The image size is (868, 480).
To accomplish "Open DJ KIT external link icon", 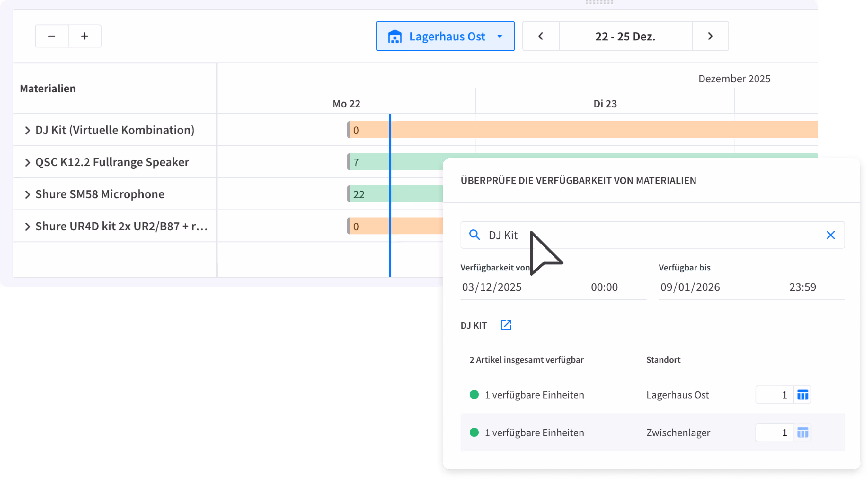I will (506, 325).
